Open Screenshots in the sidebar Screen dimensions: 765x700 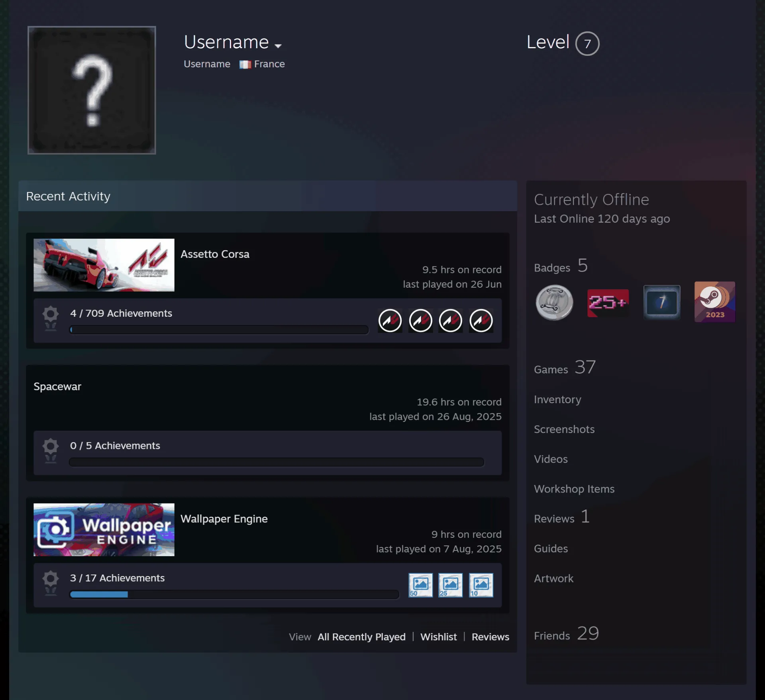(x=564, y=429)
